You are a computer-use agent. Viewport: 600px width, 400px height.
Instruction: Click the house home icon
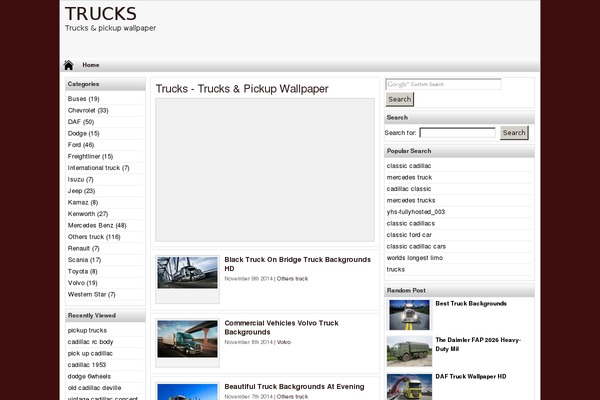click(68, 65)
